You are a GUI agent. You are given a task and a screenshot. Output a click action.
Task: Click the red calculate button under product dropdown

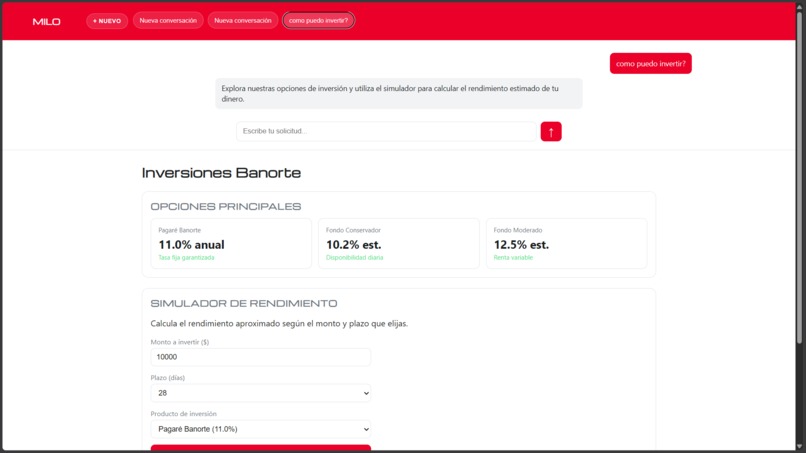pyautogui.click(x=261, y=448)
